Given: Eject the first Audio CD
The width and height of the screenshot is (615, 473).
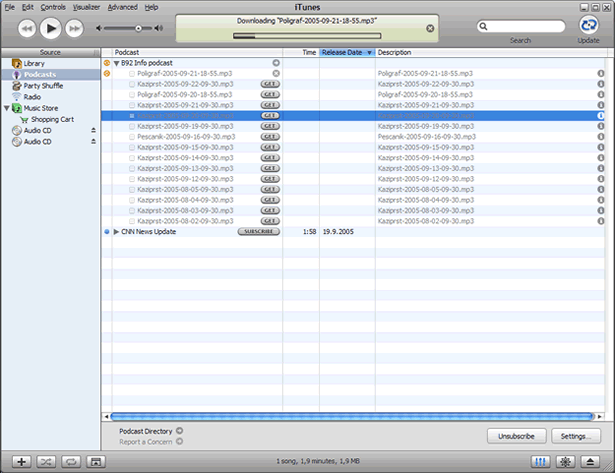Looking at the screenshot, I should point(93,130).
